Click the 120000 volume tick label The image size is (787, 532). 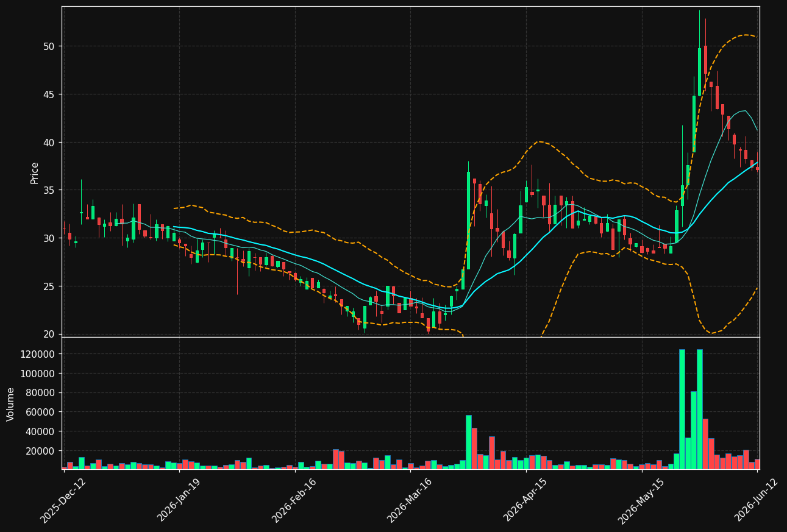pyautogui.click(x=38, y=355)
